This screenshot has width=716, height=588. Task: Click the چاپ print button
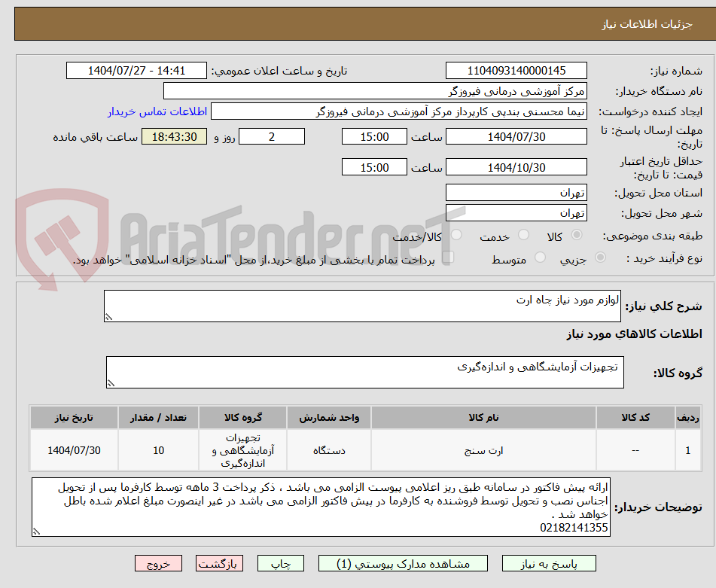(x=280, y=563)
